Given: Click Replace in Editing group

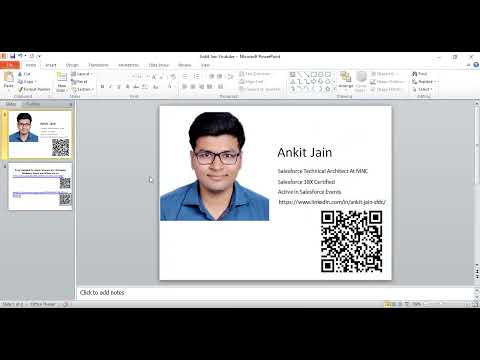Looking at the screenshot, I should pyautogui.click(x=425, y=82).
